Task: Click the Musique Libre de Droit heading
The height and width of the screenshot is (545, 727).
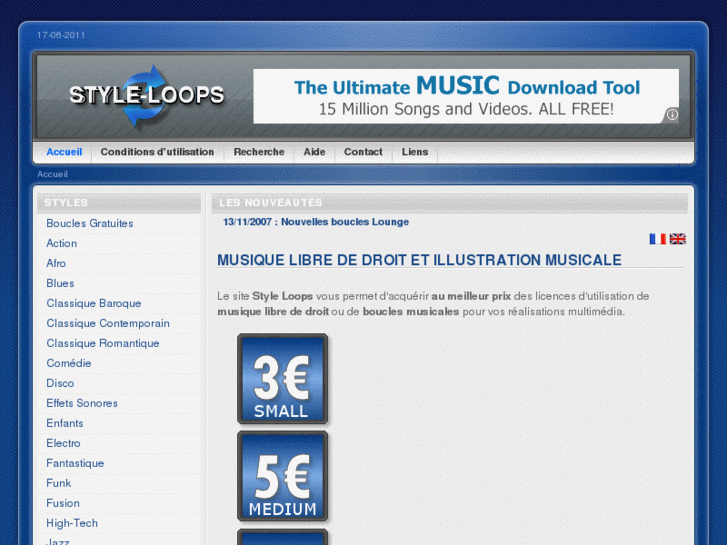Action: [x=419, y=260]
